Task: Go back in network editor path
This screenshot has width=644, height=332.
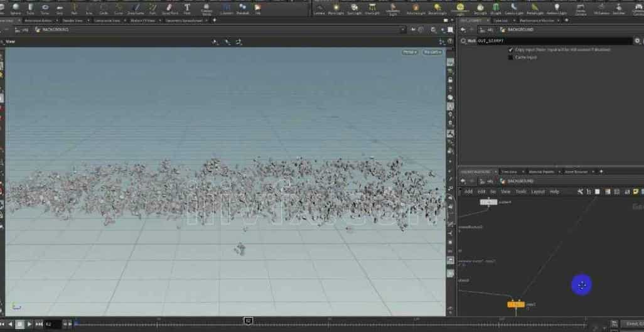Action: (463, 181)
